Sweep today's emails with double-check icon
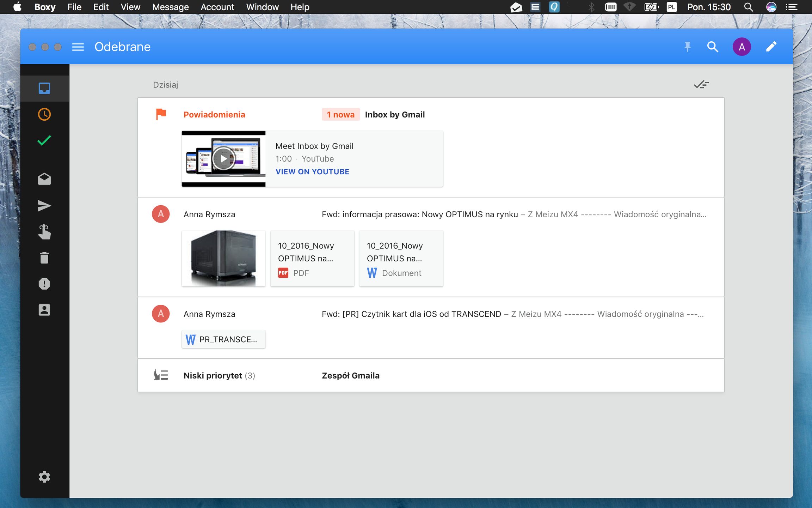This screenshot has height=508, width=812. click(x=701, y=85)
